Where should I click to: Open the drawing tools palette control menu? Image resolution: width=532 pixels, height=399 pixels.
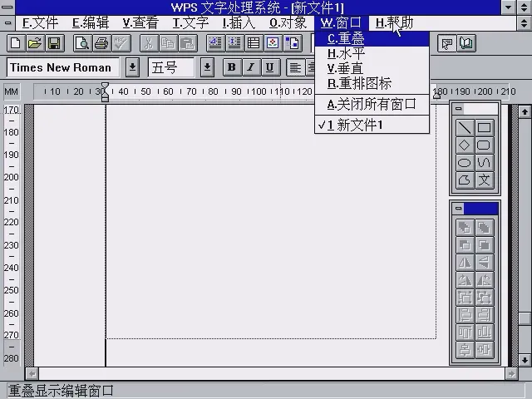pyautogui.click(x=458, y=109)
